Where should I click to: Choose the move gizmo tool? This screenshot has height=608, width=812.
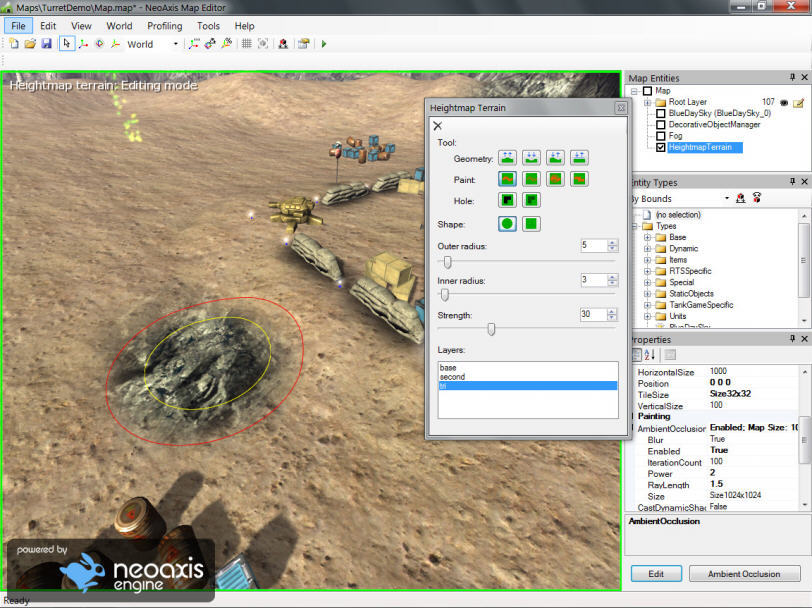tap(83, 44)
